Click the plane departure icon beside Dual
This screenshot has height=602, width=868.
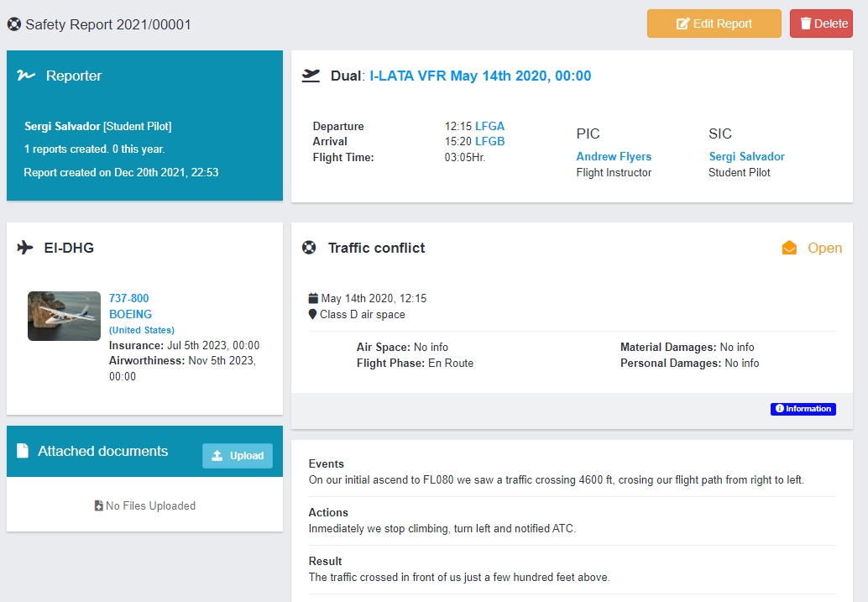[311, 76]
